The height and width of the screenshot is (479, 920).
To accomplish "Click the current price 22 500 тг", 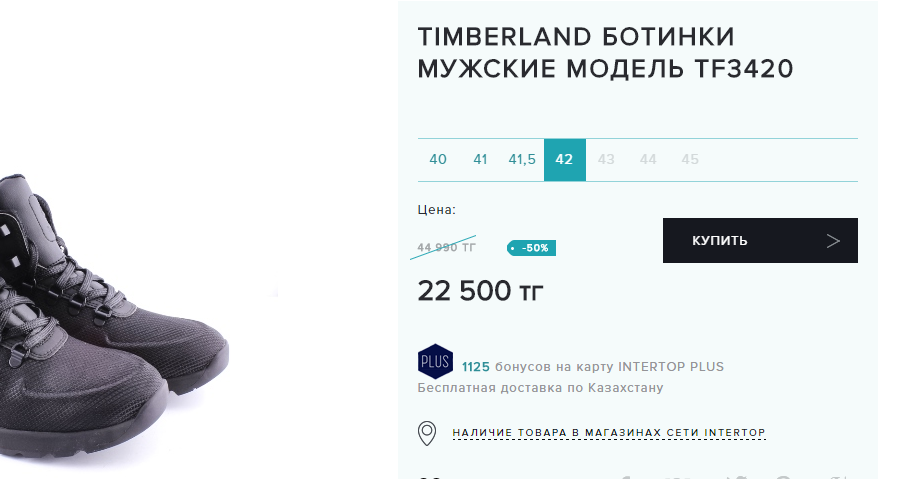I will (481, 291).
